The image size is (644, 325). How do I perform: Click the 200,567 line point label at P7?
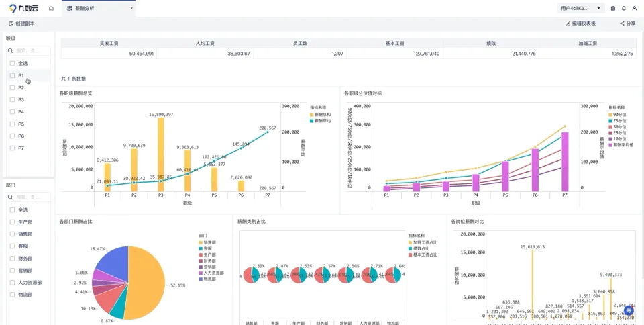pos(268,128)
